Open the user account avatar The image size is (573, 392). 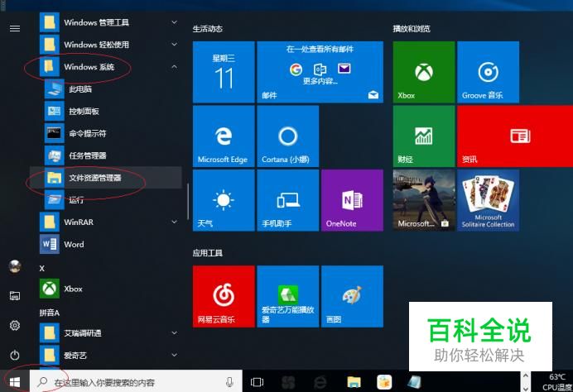click(15, 266)
